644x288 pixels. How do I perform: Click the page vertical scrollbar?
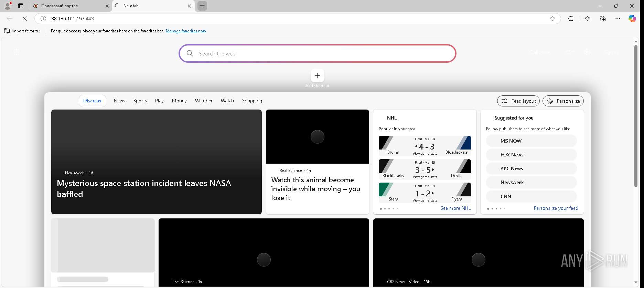pos(636,116)
